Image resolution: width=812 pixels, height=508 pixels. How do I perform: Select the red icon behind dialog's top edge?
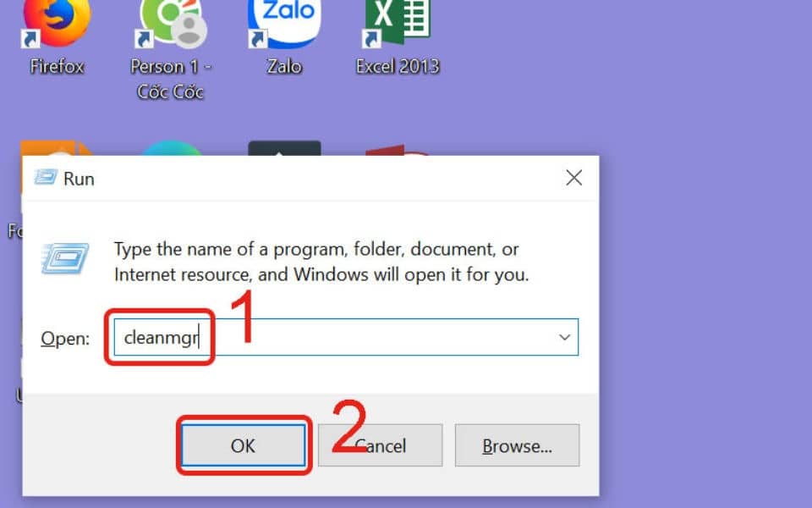tap(398, 151)
